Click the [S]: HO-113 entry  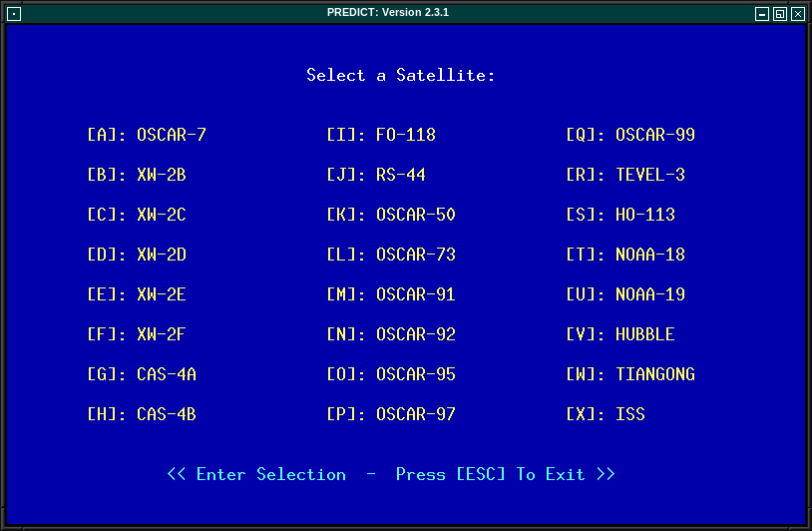620,215
